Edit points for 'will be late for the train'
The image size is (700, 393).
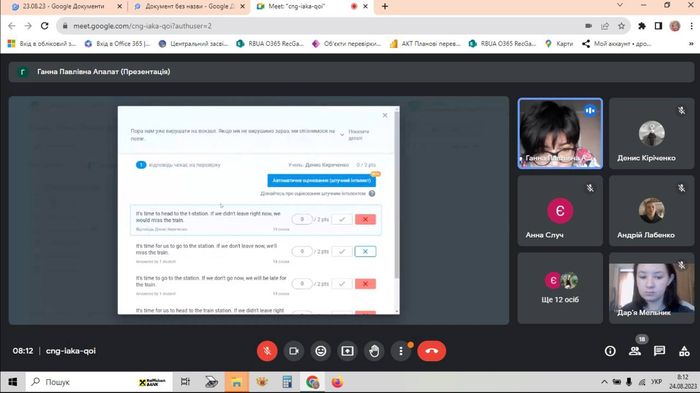tap(302, 284)
